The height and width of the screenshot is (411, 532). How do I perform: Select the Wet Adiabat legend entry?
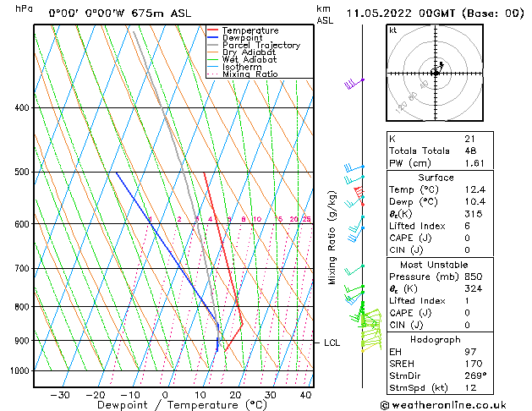tap(248, 60)
